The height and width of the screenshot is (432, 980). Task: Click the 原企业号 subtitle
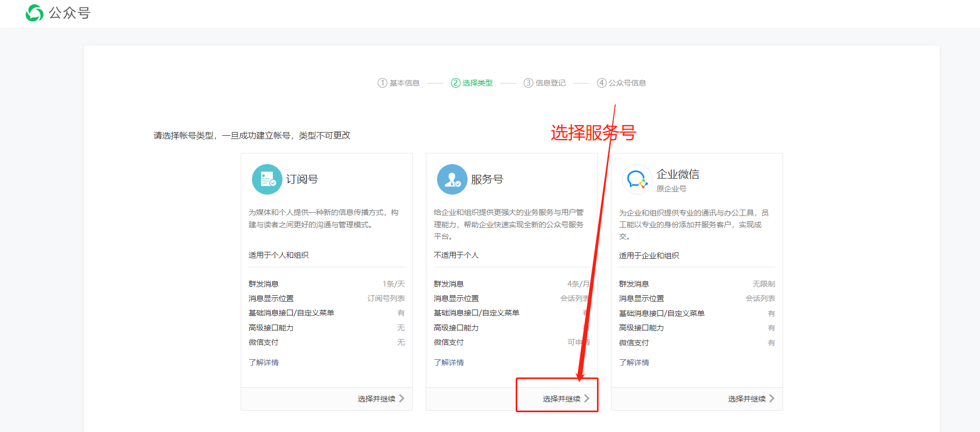[x=671, y=189]
